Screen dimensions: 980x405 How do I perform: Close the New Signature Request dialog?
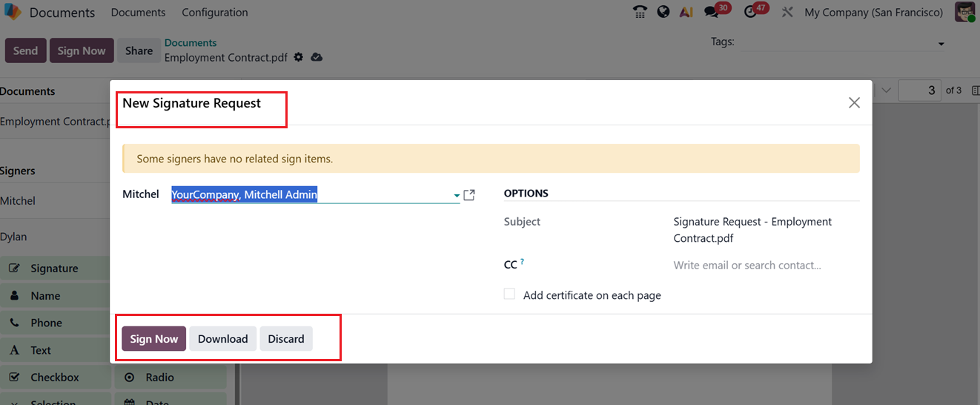coord(854,103)
